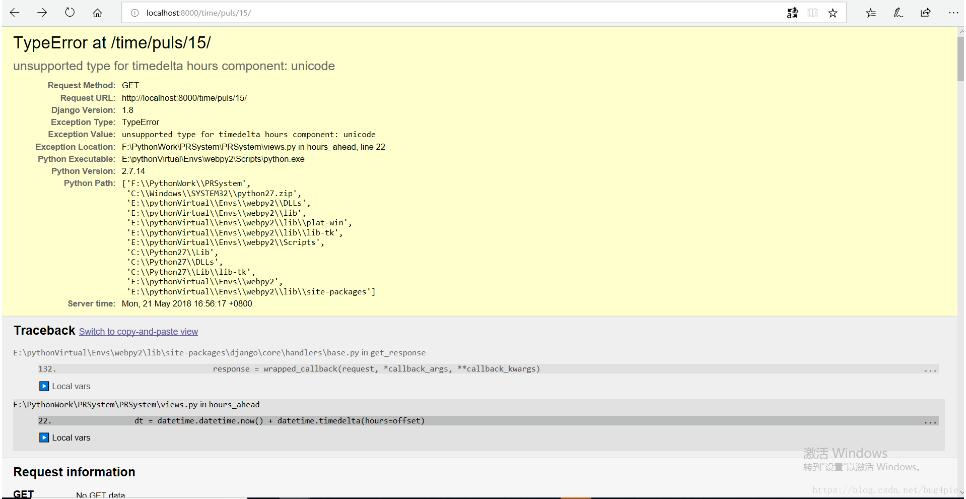
Task: Click the share page icon
Action: [x=925, y=12]
